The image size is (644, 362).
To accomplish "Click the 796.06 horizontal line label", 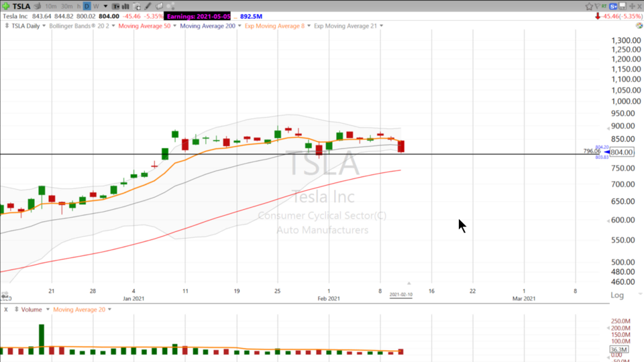I will [592, 151].
